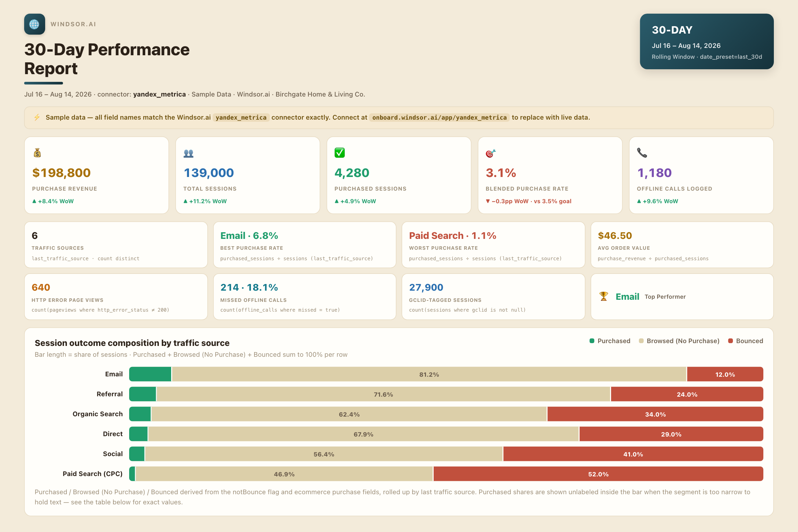This screenshot has height=532, width=798.
Task: Click the 30-Day Performance Report title
Action: pyautogui.click(x=107, y=59)
